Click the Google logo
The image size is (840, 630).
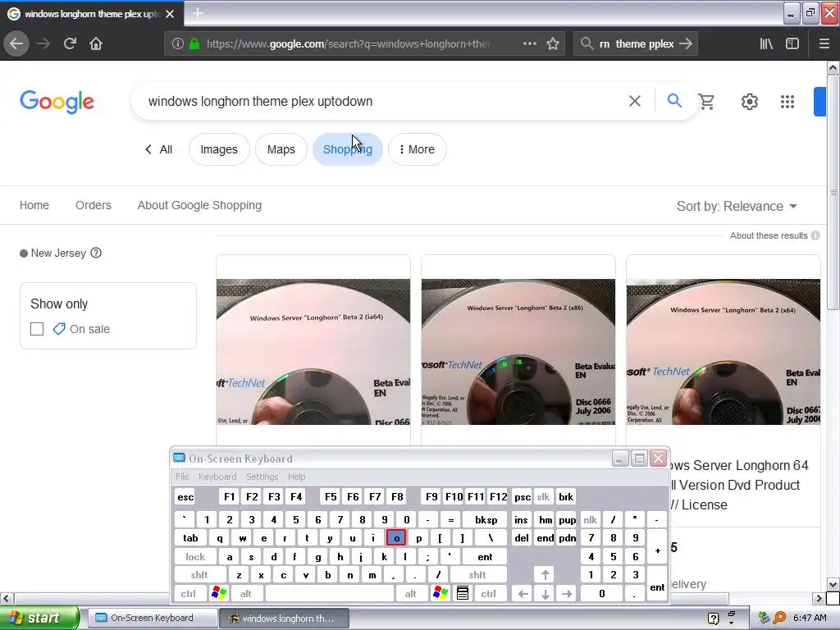[57, 101]
